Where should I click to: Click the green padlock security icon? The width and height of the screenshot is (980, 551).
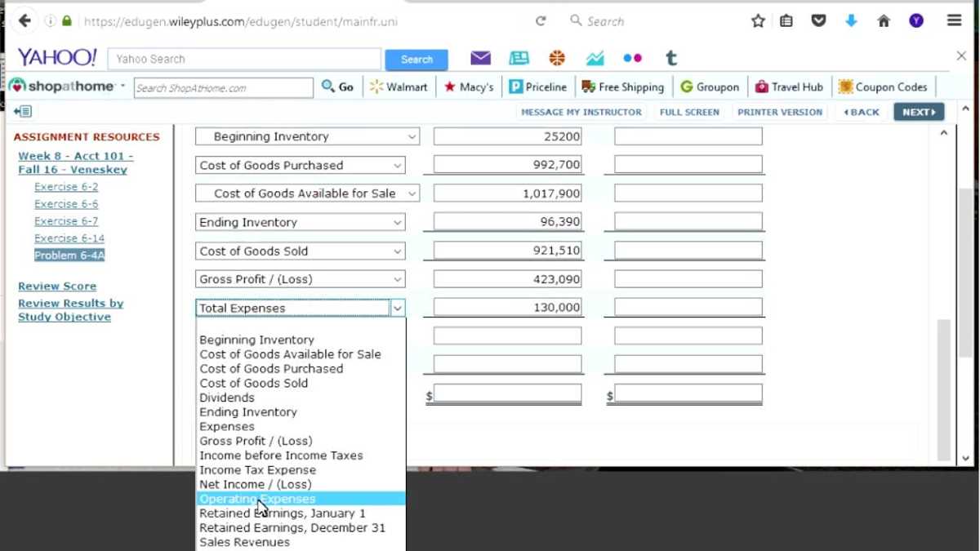67,21
